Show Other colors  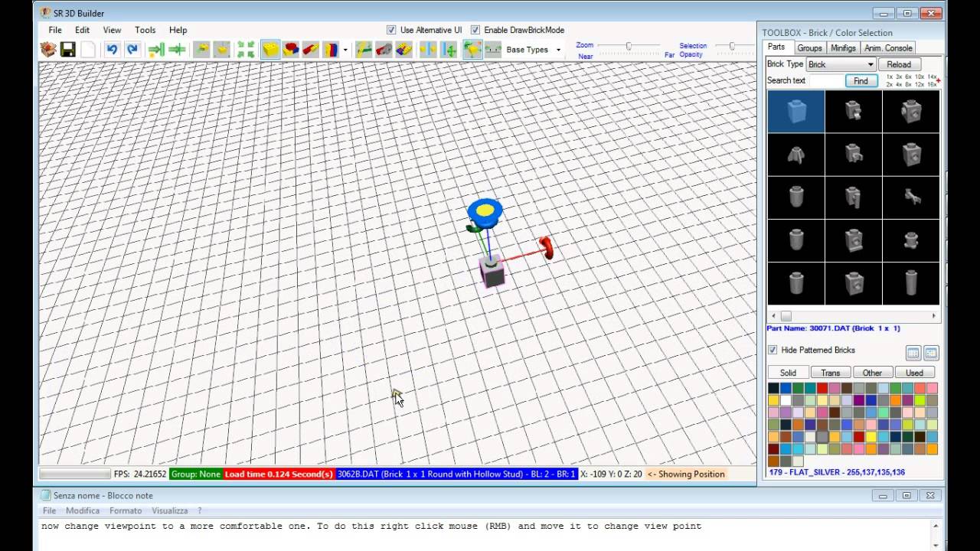(x=872, y=373)
